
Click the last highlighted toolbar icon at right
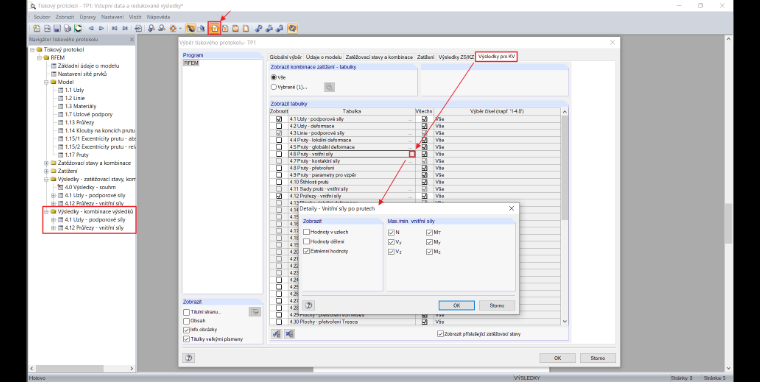[x=292, y=29]
